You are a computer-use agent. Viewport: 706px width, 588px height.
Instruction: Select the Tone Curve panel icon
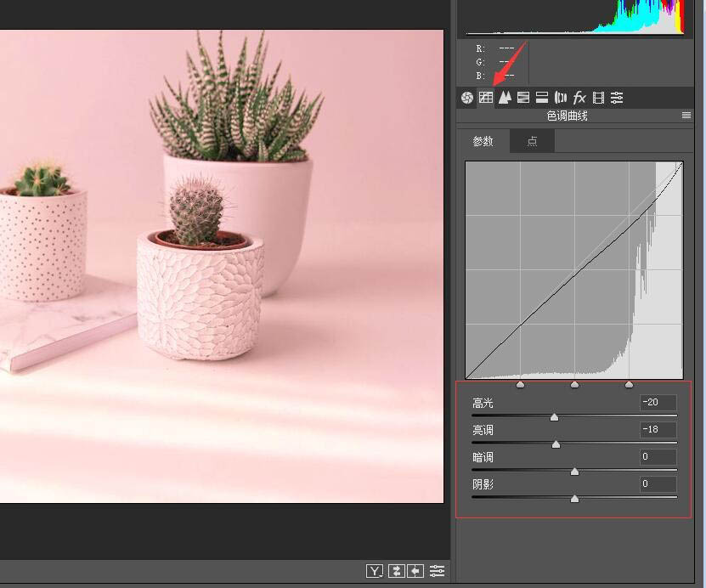click(x=486, y=98)
